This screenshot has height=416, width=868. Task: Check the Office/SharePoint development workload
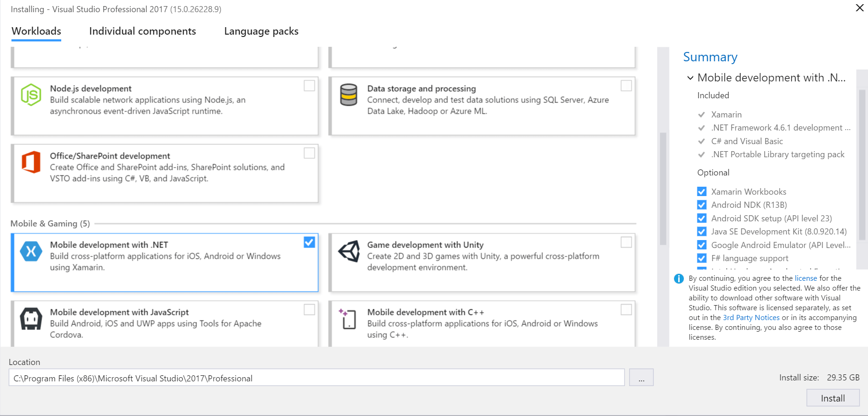click(x=309, y=153)
